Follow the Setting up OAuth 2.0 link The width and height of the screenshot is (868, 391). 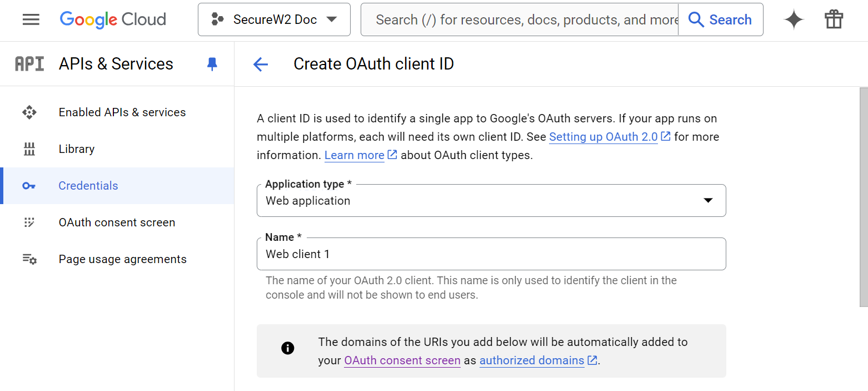click(x=603, y=137)
